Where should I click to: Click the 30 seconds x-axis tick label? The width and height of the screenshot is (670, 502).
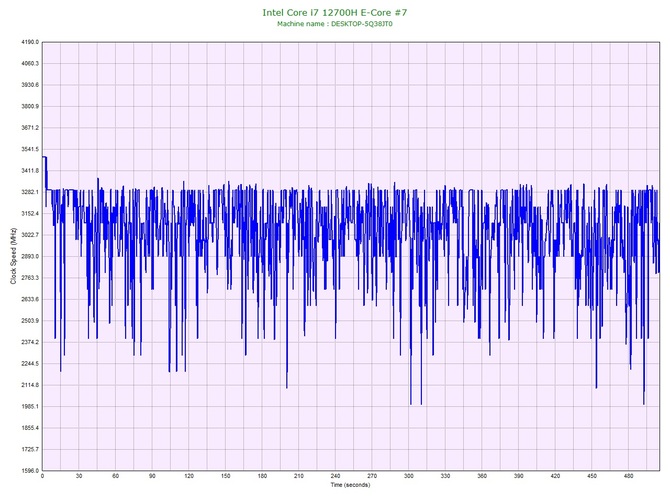click(x=79, y=476)
